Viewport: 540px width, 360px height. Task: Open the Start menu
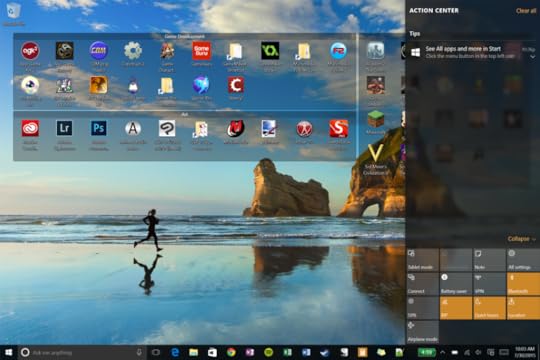pyautogui.click(x=9, y=352)
